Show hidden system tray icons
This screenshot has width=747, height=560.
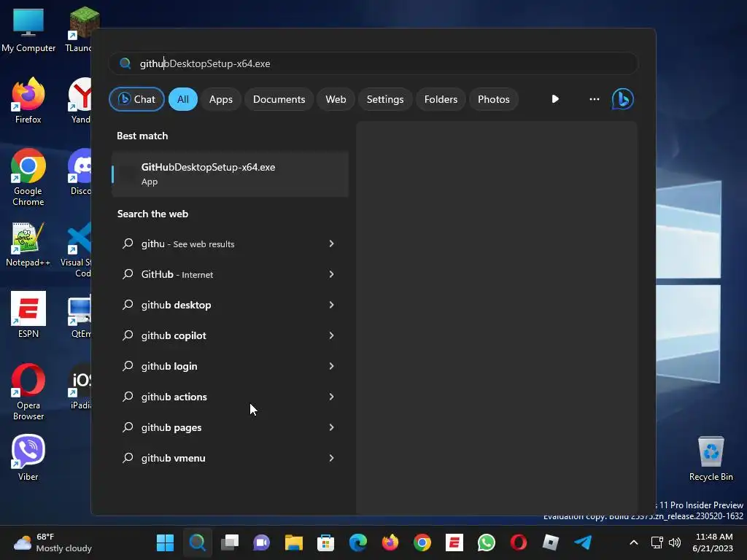point(634,542)
